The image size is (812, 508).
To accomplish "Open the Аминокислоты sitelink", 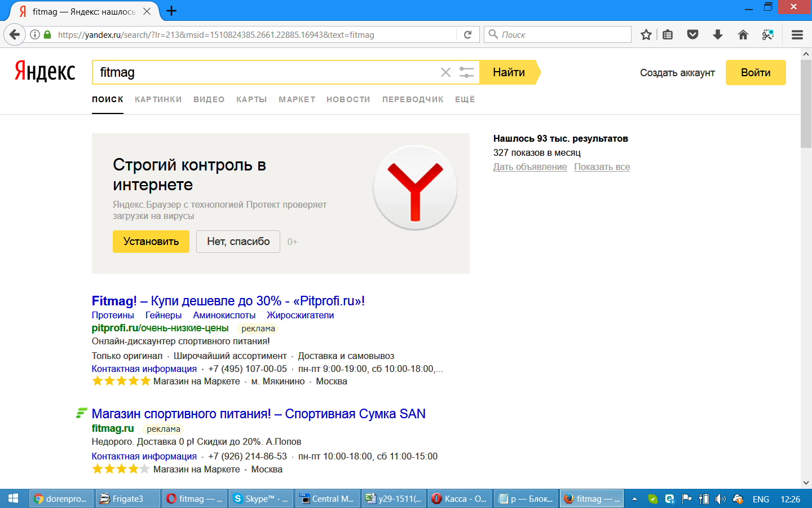I will click(x=224, y=315).
